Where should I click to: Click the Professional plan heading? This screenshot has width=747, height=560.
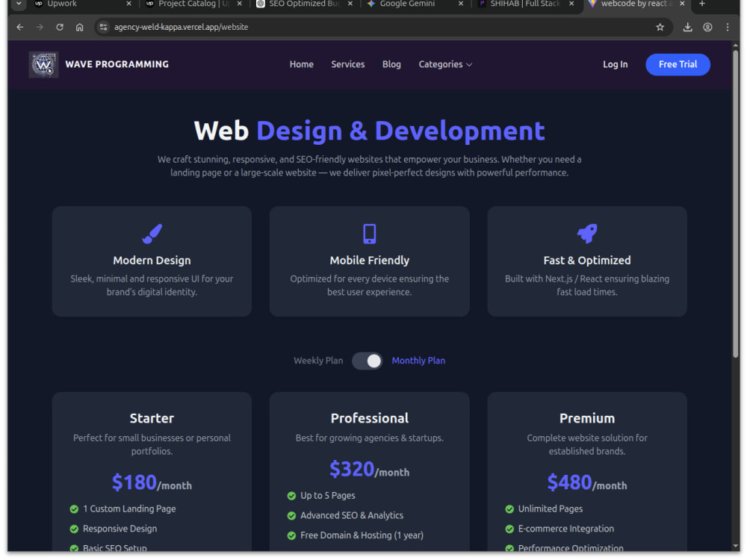pyautogui.click(x=370, y=419)
